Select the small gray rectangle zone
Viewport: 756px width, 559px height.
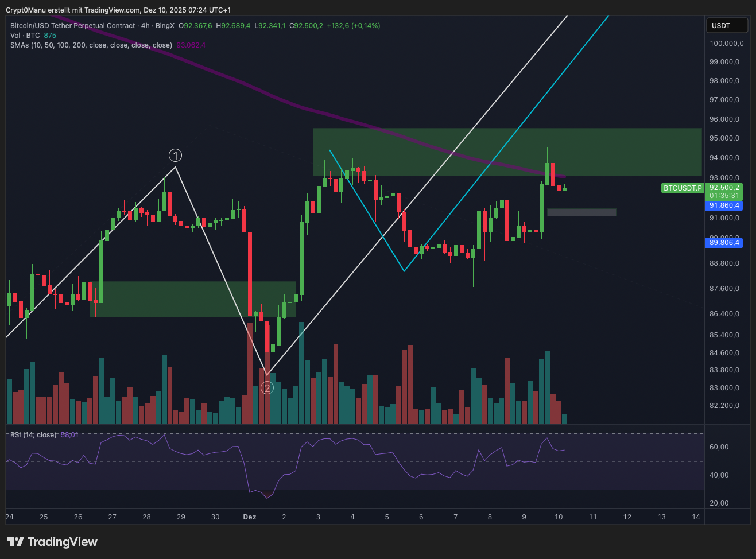(x=581, y=212)
